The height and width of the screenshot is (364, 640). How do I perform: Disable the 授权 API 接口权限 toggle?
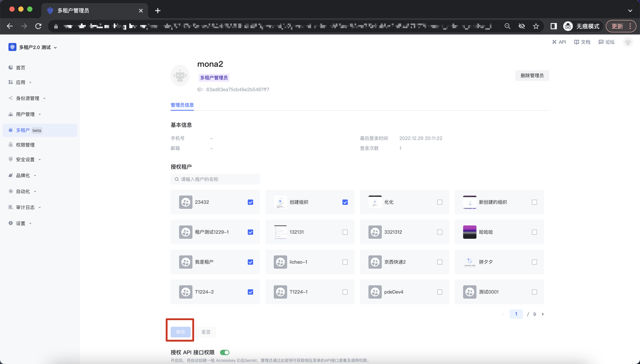pyautogui.click(x=224, y=353)
